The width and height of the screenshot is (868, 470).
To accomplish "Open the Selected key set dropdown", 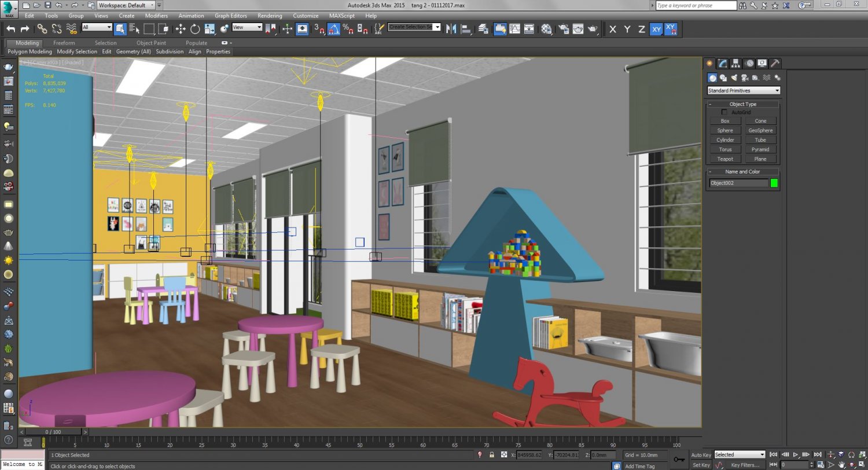I will (x=740, y=455).
